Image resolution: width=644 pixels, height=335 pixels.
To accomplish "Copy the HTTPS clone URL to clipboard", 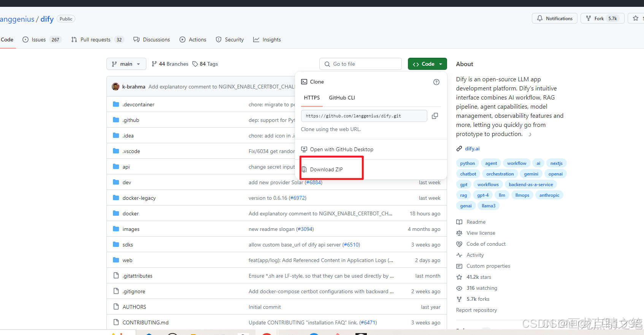I will 435,116.
